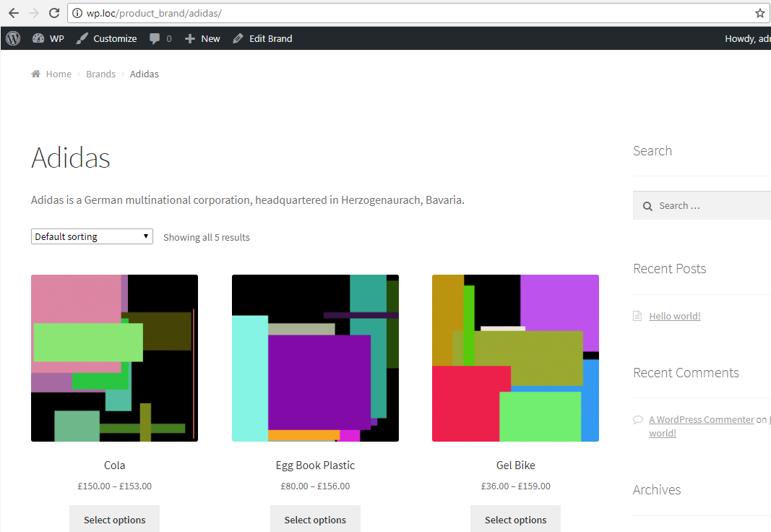Screen dimensions: 771x532
Task: Click the Adidas page heading
Action: pyautogui.click(x=71, y=158)
